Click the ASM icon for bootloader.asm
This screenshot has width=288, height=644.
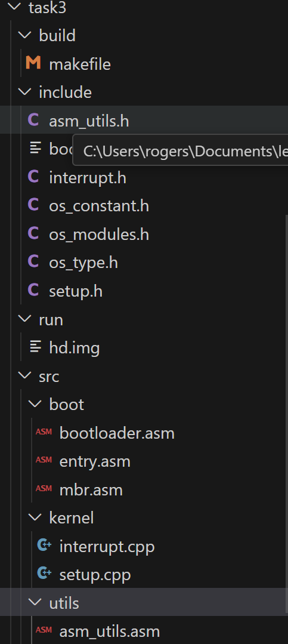click(44, 432)
